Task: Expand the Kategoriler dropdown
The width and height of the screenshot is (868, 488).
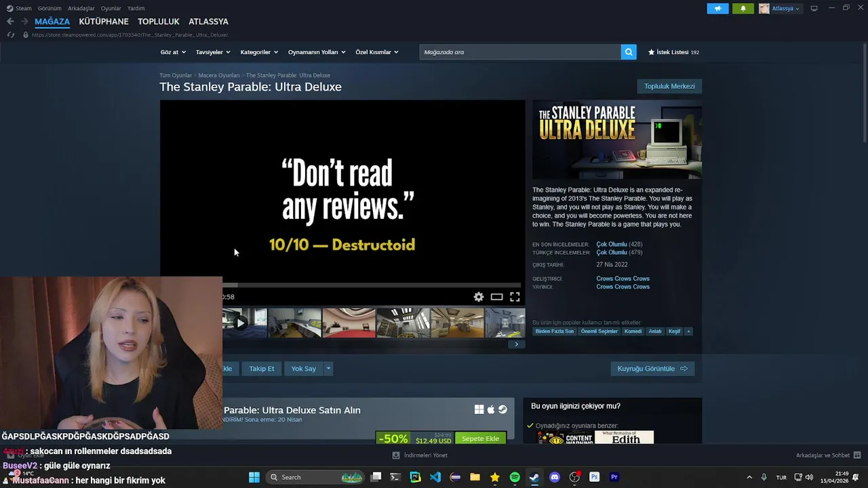Action: 259,52
